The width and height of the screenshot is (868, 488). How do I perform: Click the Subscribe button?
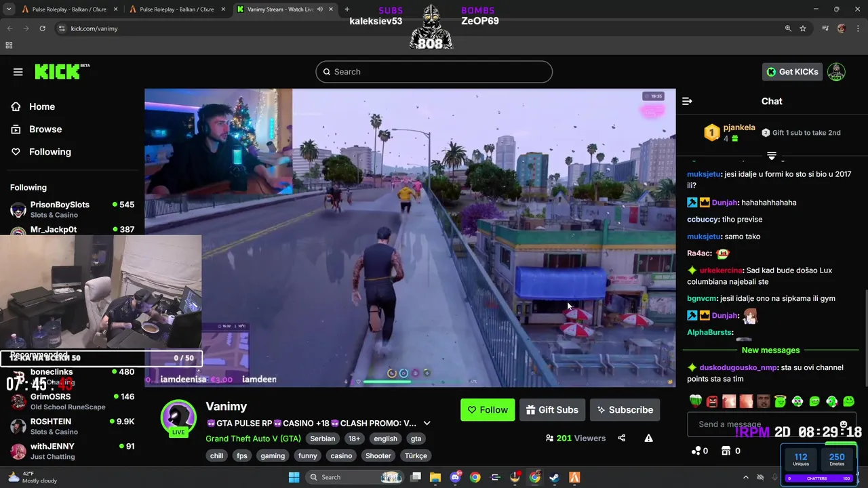pyautogui.click(x=625, y=409)
